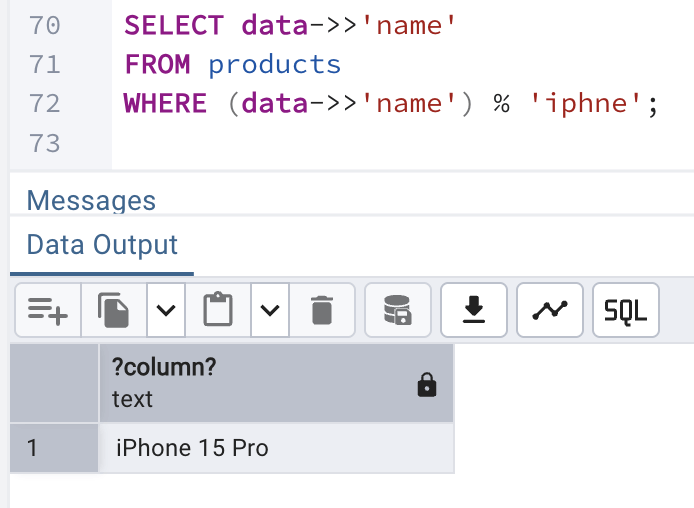The width and height of the screenshot is (694, 508).
Task: Open the graph visualiser icon
Action: coord(549,311)
